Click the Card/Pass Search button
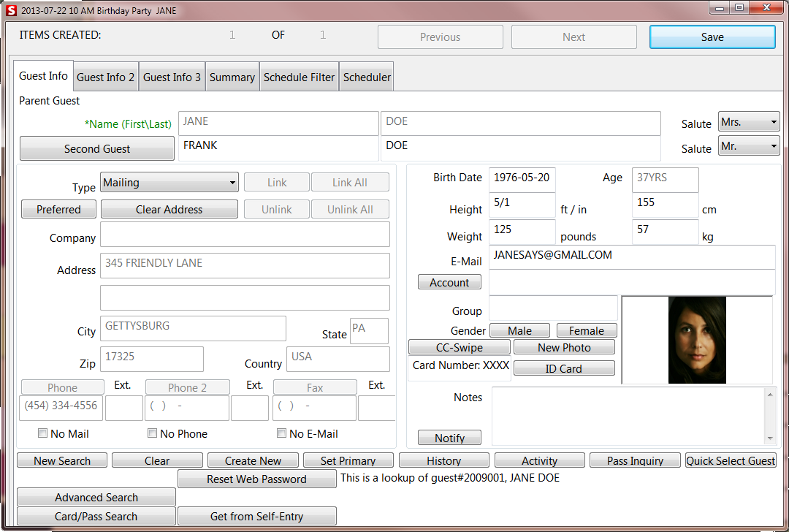 [96, 517]
